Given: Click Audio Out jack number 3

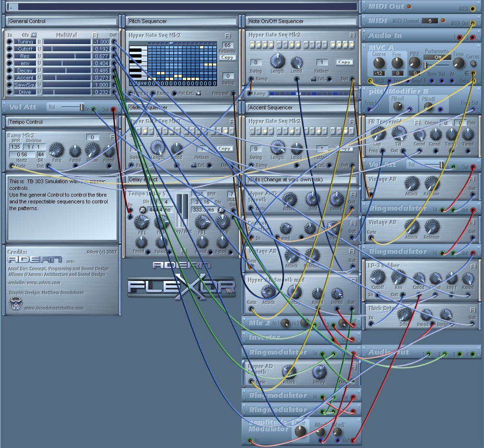Looking at the screenshot, I should pos(460,354).
